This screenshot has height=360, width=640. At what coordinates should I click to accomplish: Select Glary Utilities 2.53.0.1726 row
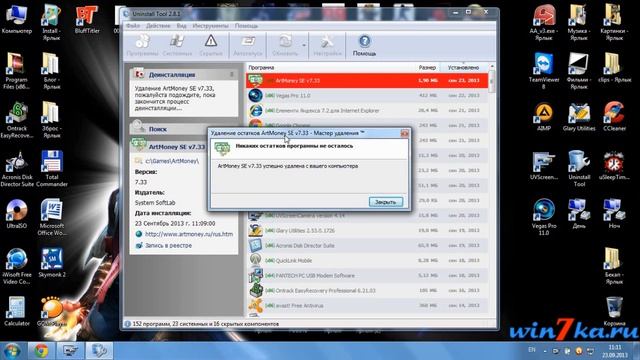pos(367,231)
